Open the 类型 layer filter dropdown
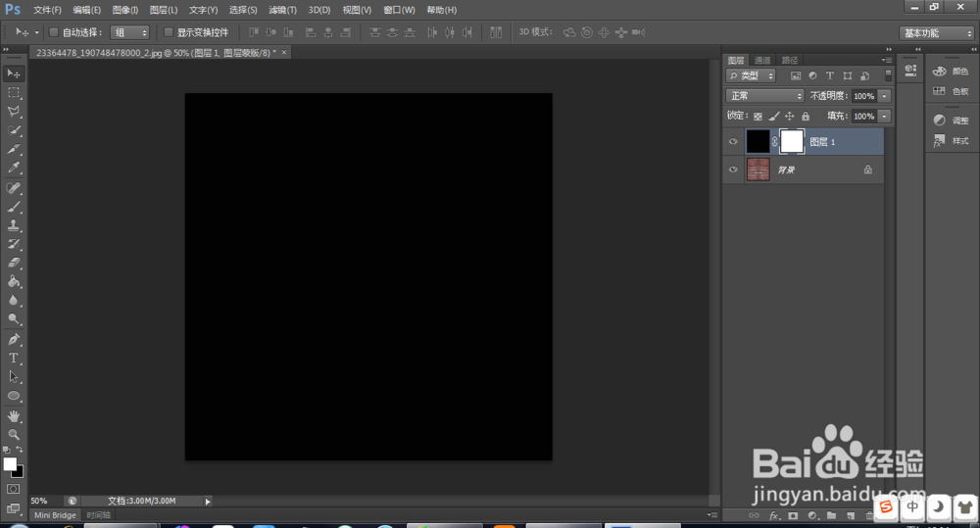 pyautogui.click(x=751, y=75)
